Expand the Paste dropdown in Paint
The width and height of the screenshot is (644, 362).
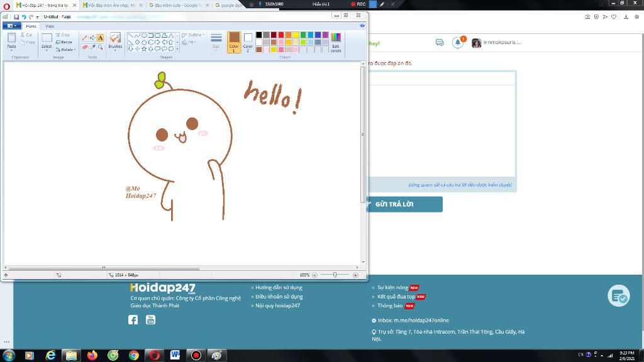11,49
